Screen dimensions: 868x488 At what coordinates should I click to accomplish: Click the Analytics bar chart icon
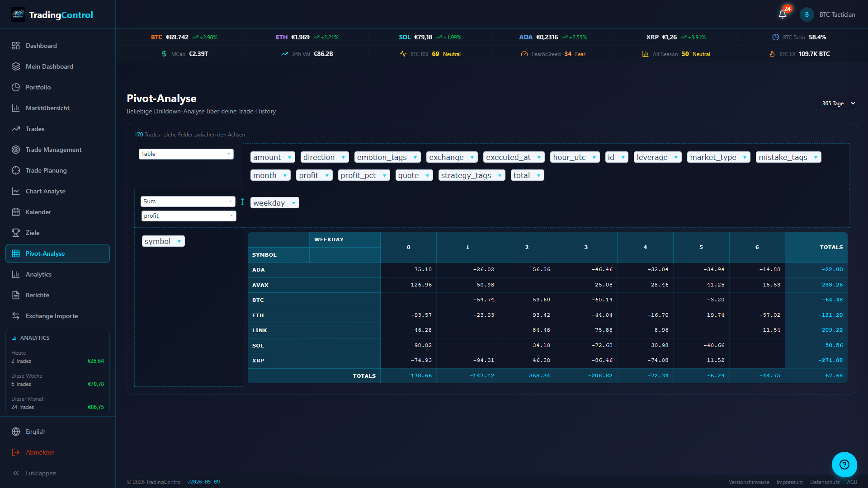16,274
